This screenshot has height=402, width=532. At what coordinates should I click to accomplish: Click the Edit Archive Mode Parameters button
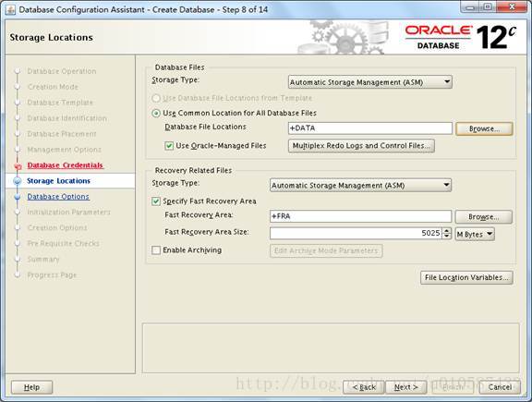tap(326, 251)
